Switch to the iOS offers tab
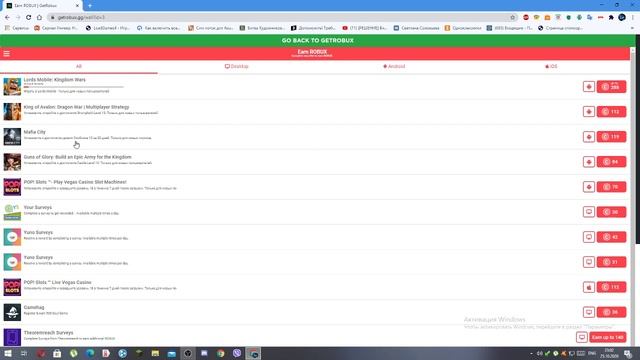This screenshot has width=640, height=360. pos(551,67)
